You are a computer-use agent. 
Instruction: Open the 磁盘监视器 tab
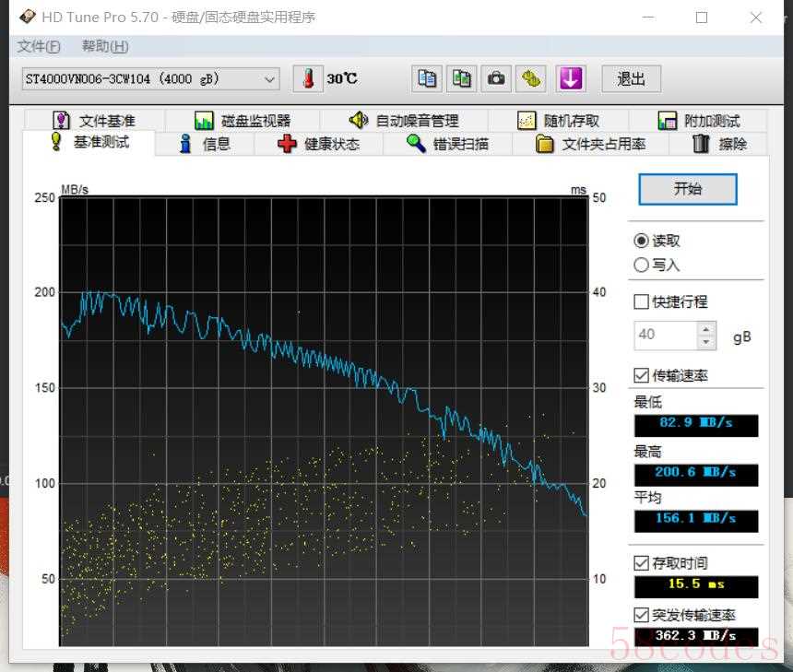[x=243, y=121]
